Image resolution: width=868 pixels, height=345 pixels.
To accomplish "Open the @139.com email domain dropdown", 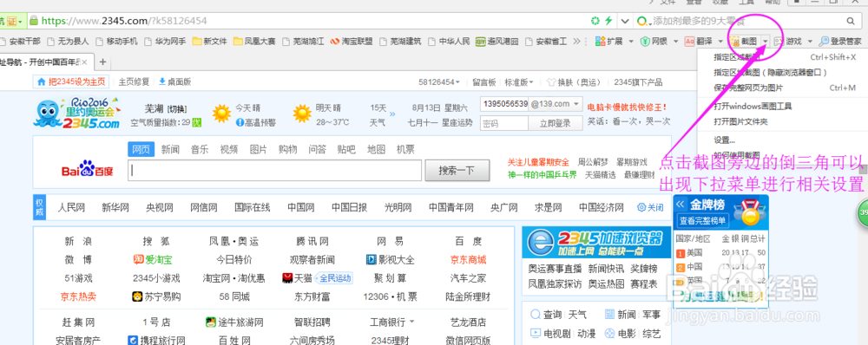I will (x=556, y=104).
